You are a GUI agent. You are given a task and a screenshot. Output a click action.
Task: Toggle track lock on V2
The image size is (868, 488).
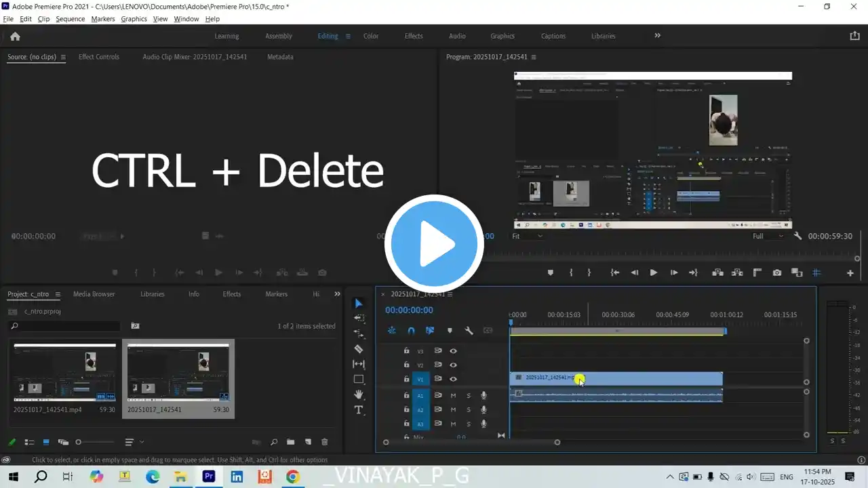[406, 365]
